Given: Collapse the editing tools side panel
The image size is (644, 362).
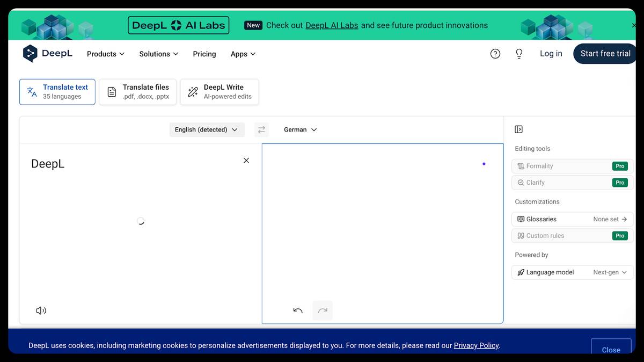Looking at the screenshot, I should click(x=518, y=129).
